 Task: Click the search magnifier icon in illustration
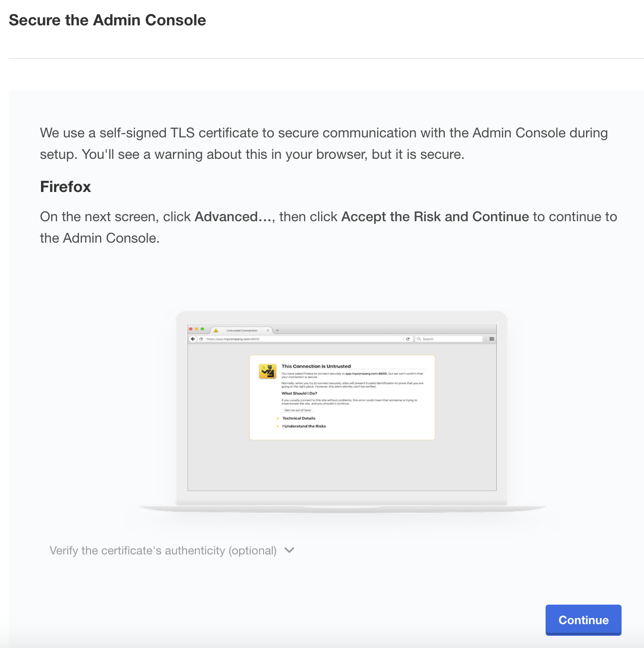click(419, 339)
